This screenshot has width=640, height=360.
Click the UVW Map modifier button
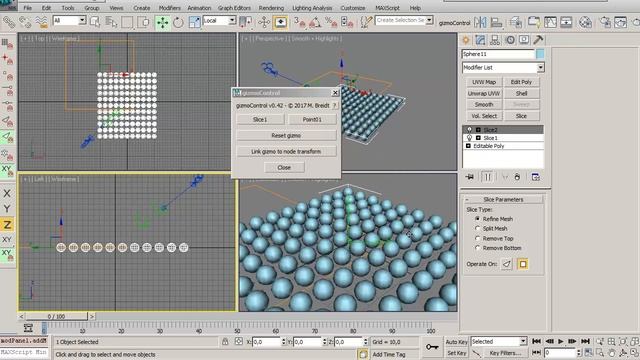click(484, 82)
